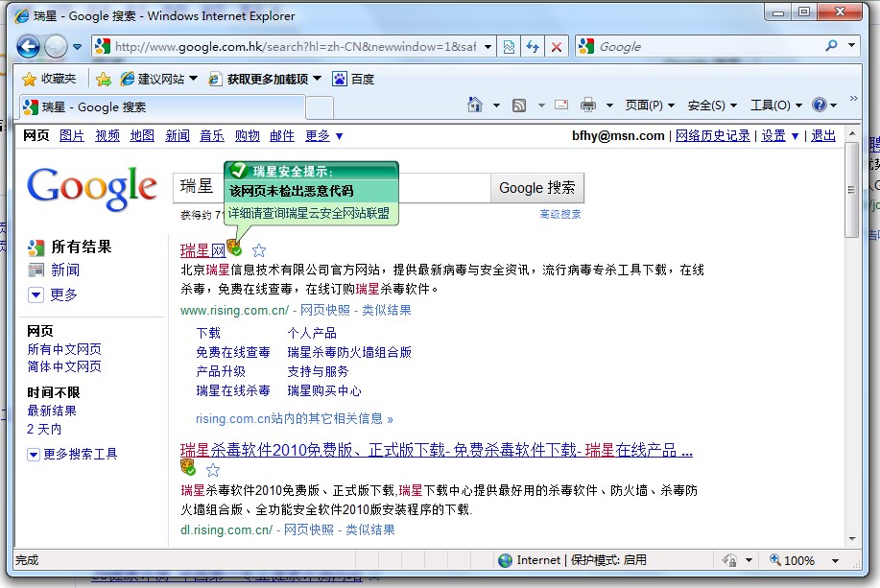Image resolution: width=880 pixels, height=588 pixels.
Task: Open the 设置 dropdown link
Action: pyautogui.click(x=779, y=136)
